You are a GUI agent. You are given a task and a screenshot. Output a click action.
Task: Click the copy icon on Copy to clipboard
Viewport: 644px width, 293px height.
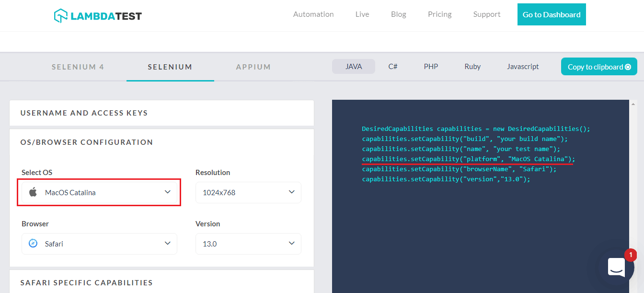[628, 67]
